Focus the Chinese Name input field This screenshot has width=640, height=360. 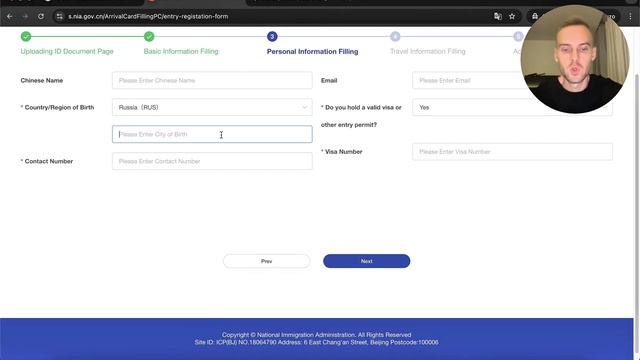coord(212,80)
